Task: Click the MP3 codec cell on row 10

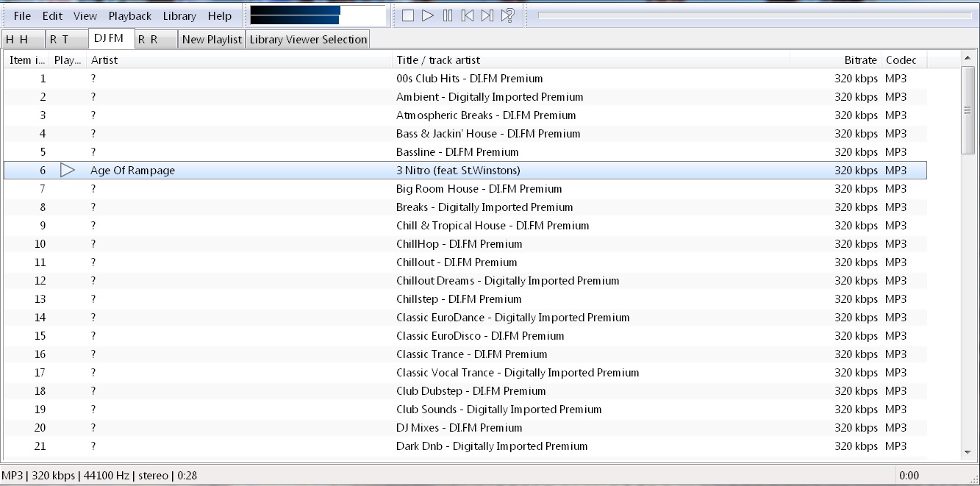Action: click(895, 244)
